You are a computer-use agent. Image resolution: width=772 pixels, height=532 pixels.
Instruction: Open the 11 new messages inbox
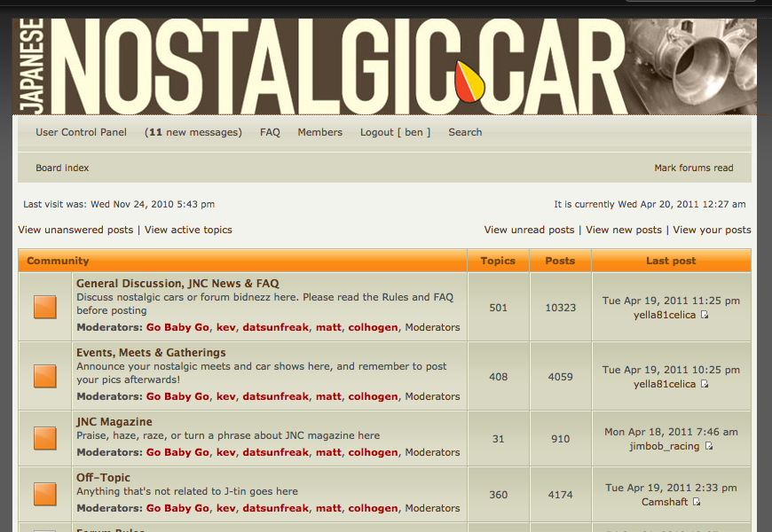click(193, 132)
